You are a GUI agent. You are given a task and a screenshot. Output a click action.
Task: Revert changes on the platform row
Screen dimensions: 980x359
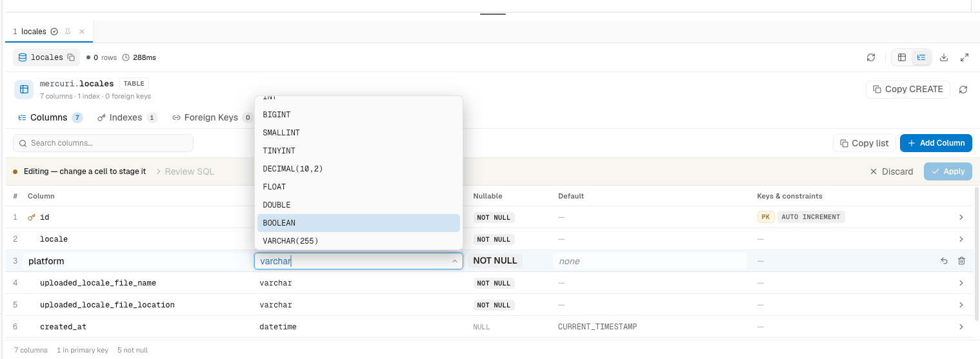944,261
